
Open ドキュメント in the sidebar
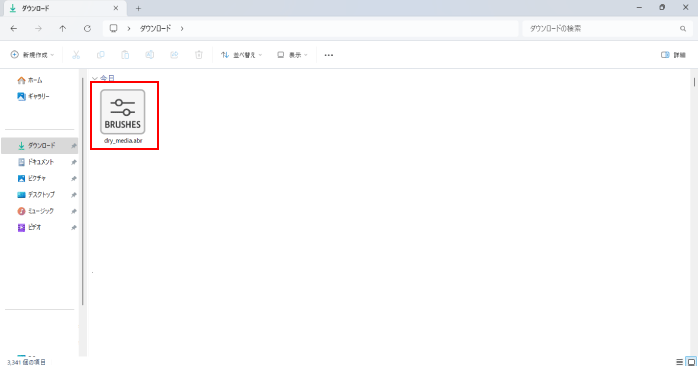click(36, 162)
